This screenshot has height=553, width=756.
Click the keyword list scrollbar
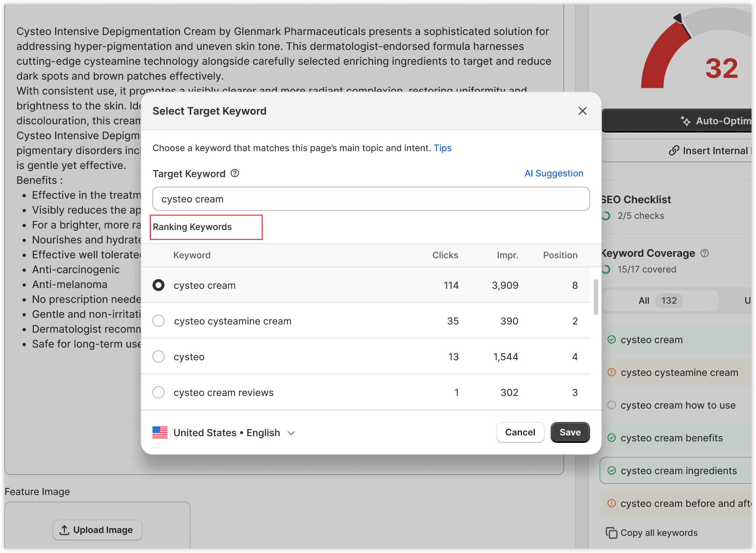coord(596,297)
